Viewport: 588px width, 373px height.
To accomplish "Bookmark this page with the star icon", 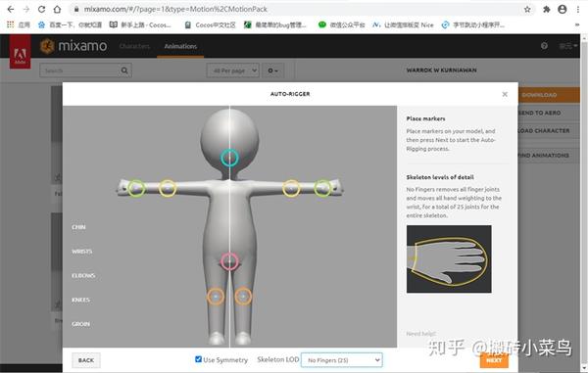I will 527,10.
